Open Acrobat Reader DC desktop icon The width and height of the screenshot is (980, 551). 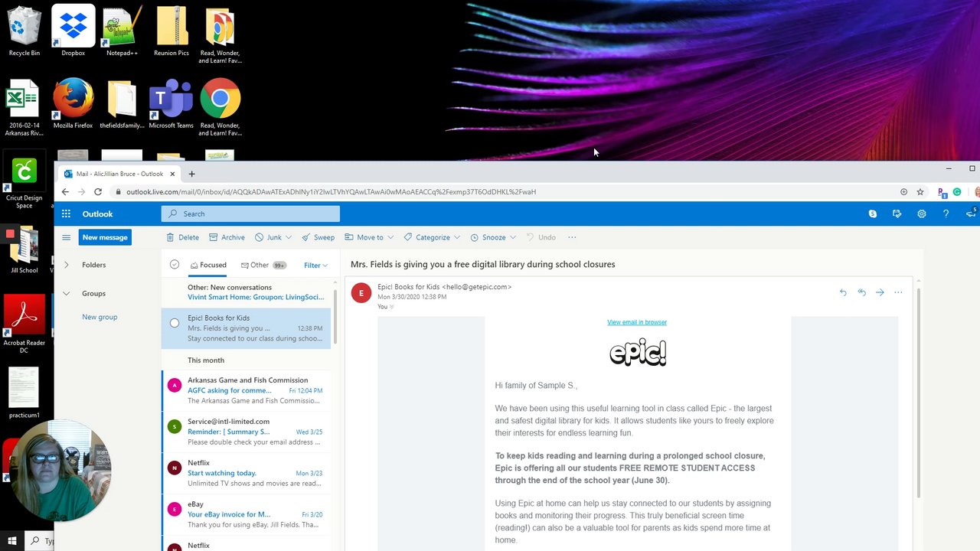(24, 323)
